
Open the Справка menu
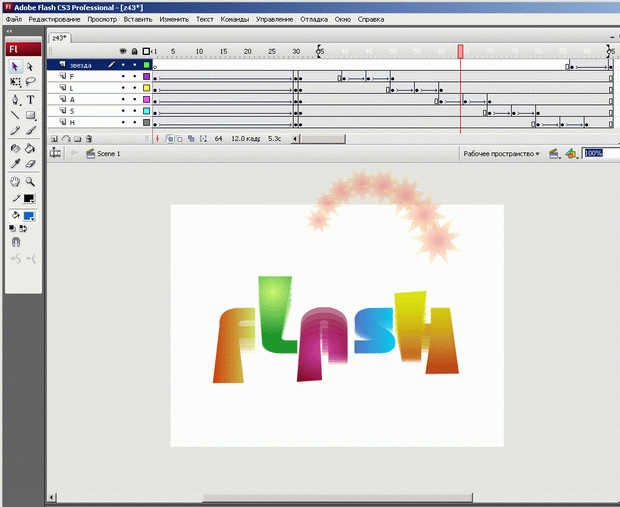click(x=371, y=19)
